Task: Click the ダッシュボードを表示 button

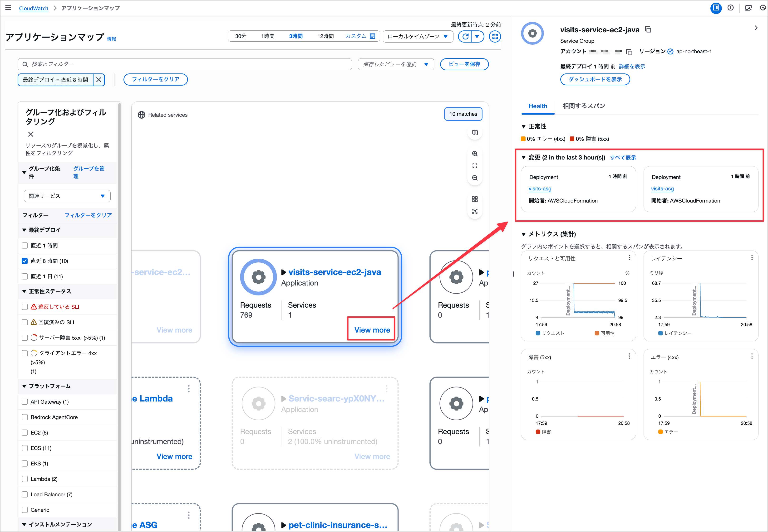Action: pos(595,79)
